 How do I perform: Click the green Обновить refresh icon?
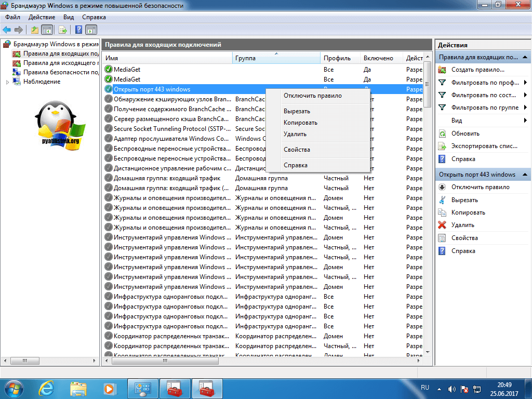coord(442,134)
